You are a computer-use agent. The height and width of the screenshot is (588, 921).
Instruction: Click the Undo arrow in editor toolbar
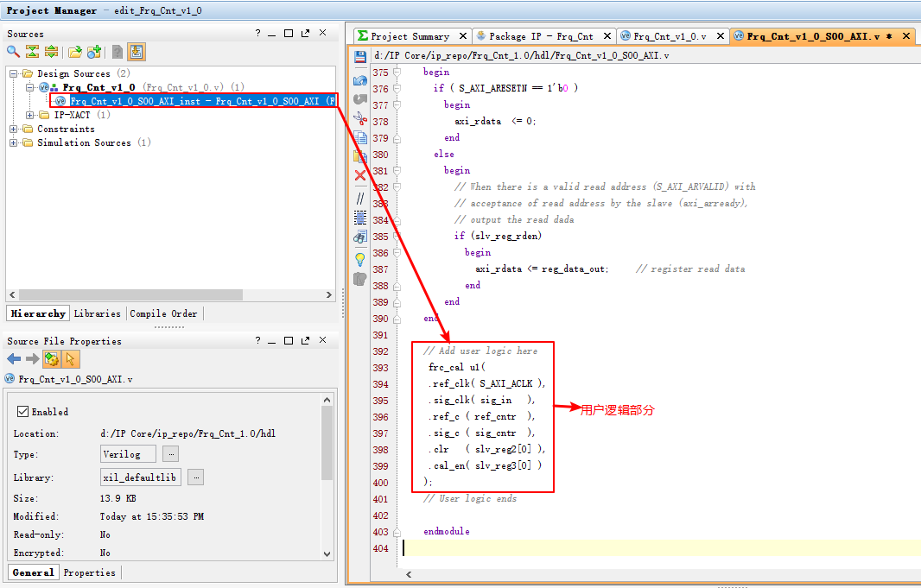click(360, 80)
